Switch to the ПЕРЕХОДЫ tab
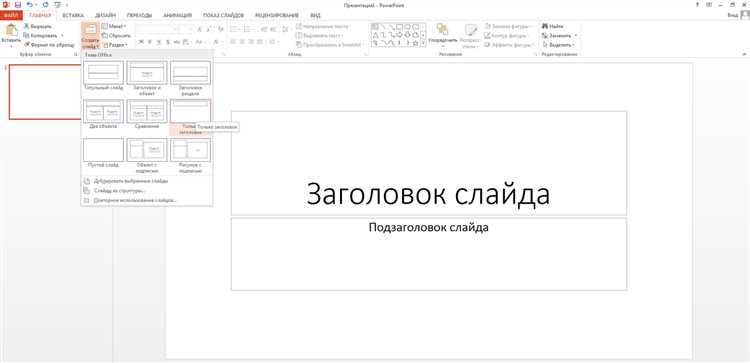This screenshot has height=363, width=750. pyautogui.click(x=139, y=15)
